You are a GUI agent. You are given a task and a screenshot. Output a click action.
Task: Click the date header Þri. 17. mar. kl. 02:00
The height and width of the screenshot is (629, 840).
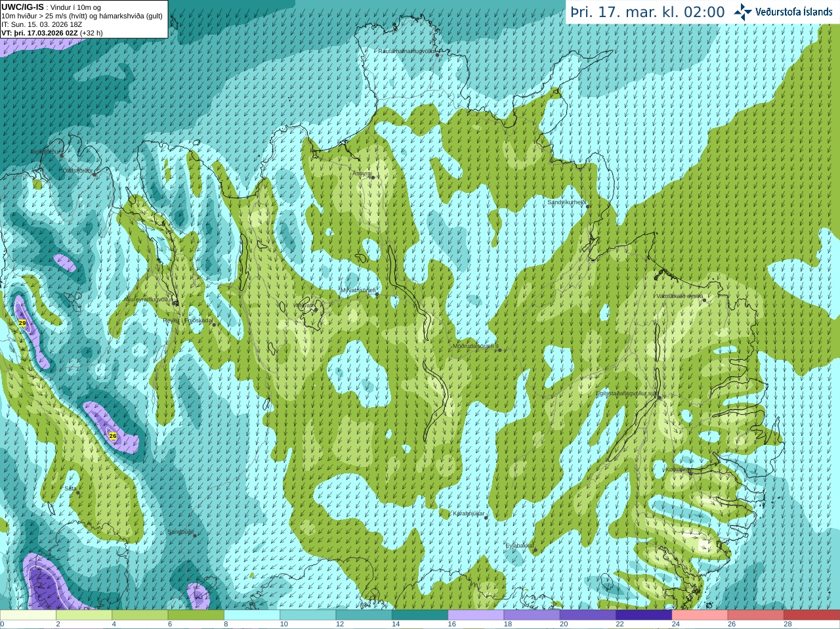(648, 12)
